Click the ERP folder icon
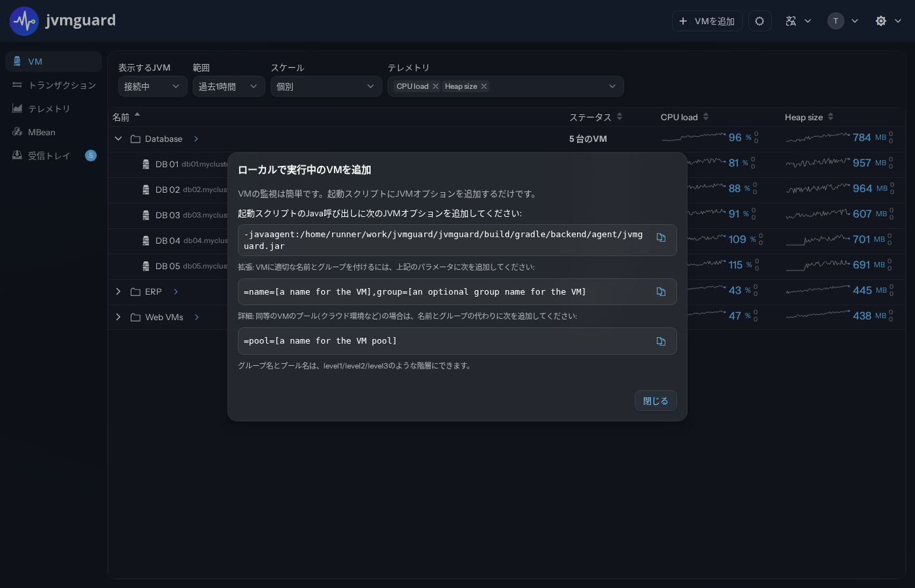915x588 pixels. coord(136,291)
